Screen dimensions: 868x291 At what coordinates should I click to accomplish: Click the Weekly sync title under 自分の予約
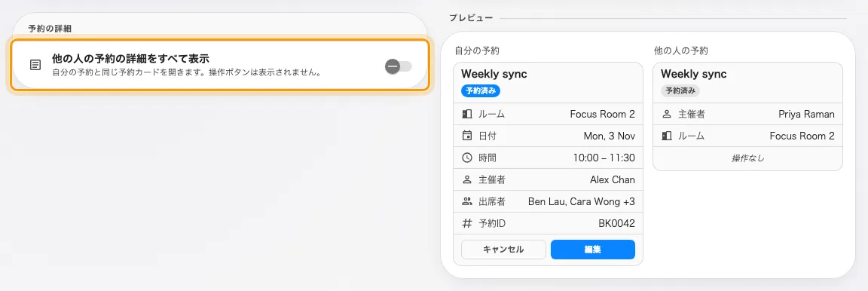pos(494,74)
